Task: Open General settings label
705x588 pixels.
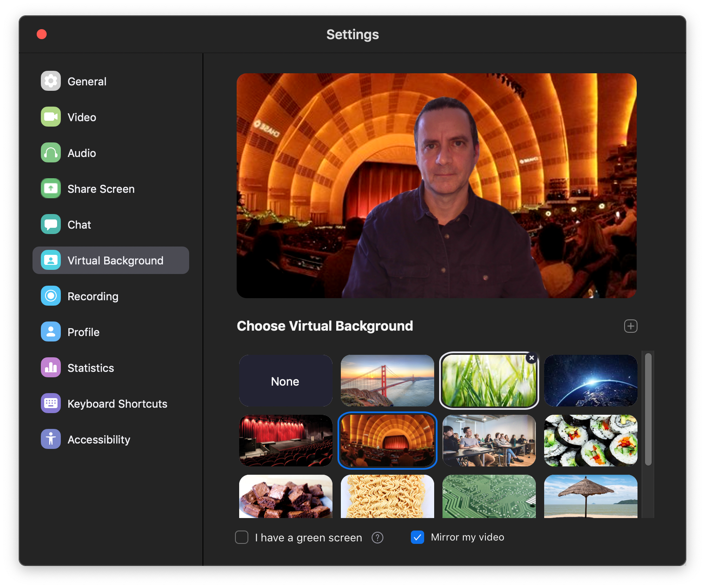Action: coord(87,81)
